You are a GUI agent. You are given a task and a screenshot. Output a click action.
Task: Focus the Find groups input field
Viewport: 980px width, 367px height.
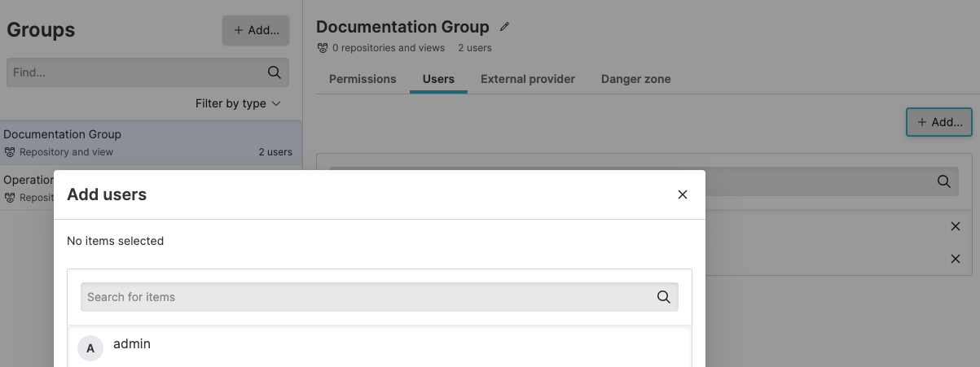[x=134, y=72]
